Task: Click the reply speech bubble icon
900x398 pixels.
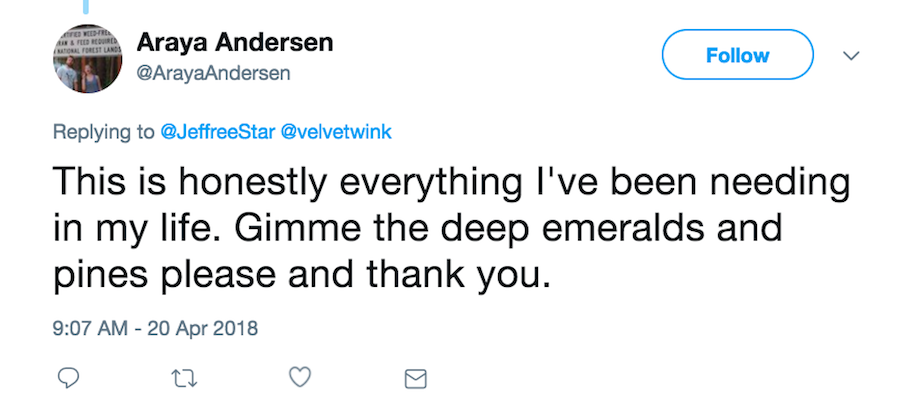Action: [x=68, y=377]
